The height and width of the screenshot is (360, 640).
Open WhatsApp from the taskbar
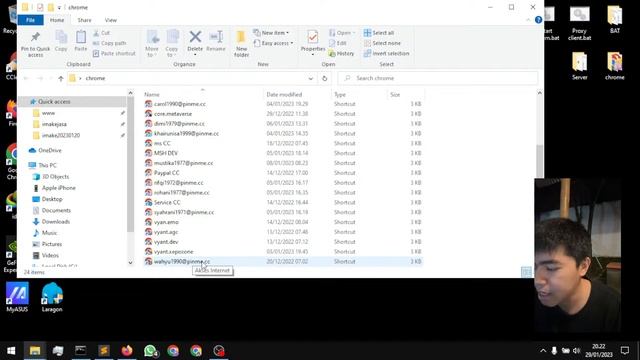[x=150, y=351]
